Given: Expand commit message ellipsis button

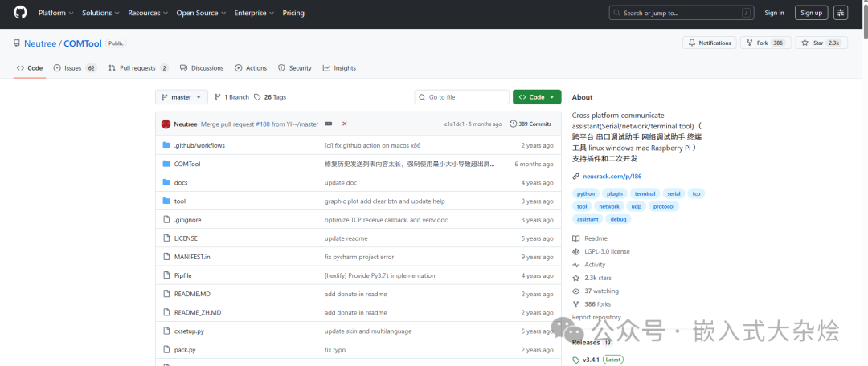Looking at the screenshot, I should click(328, 124).
